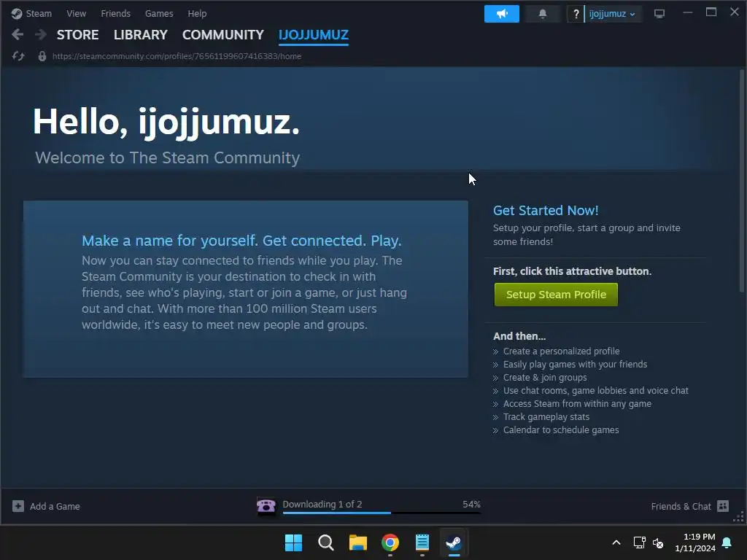Open the Help menu

[x=197, y=14]
